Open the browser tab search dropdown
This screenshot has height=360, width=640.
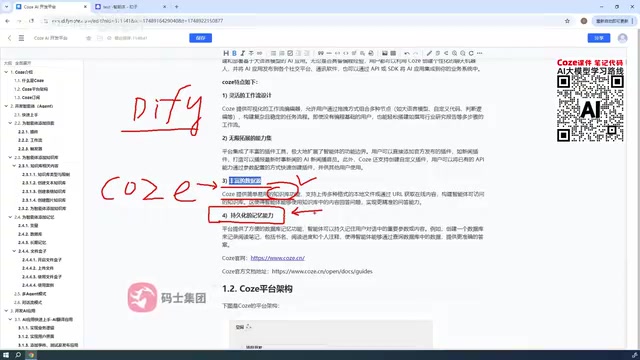tap(6, 7)
